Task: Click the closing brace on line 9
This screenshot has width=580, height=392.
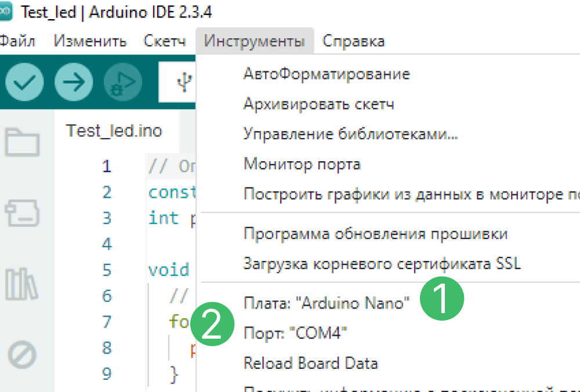Action: [174, 374]
